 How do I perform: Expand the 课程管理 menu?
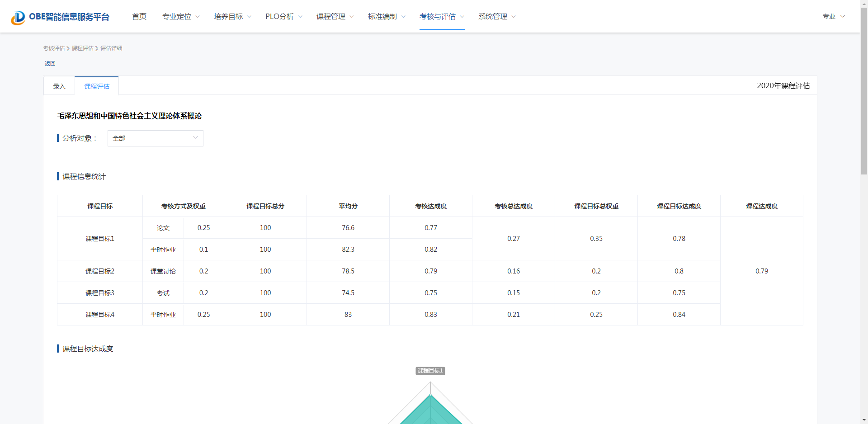335,17
